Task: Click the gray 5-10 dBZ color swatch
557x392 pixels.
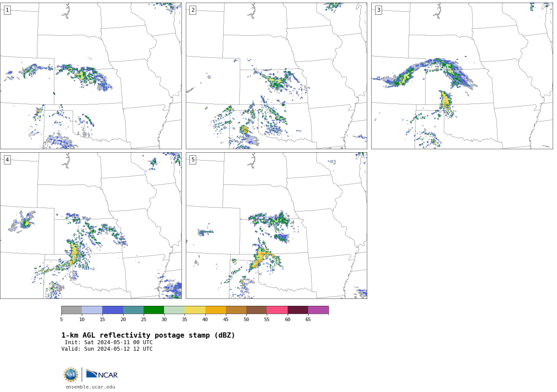Action: click(x=71, y=310)
